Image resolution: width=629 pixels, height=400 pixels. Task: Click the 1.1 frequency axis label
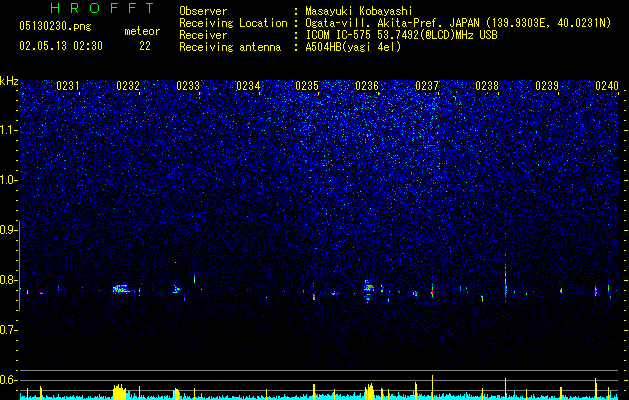coord(8,130)
